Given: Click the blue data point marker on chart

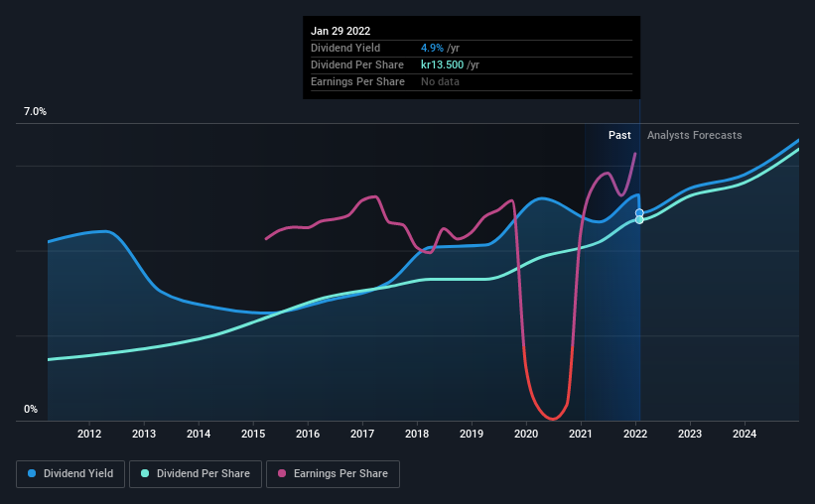Looking at the screenshot, I should coord(639,213).
